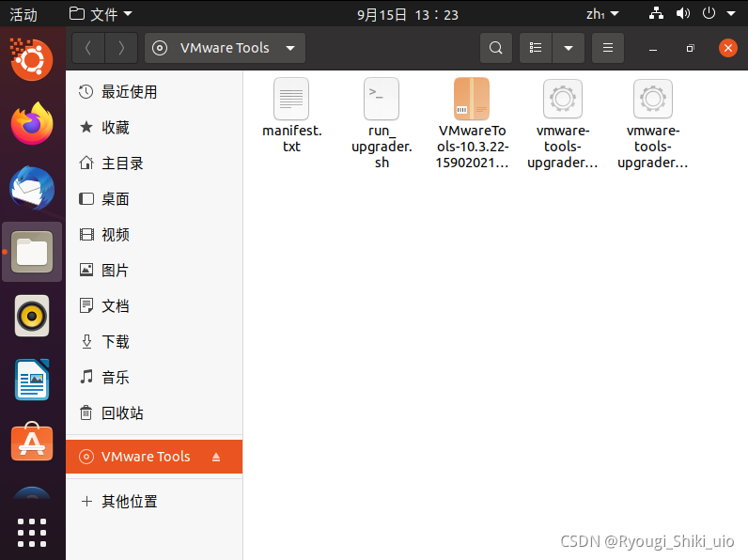Expand the system menu arrow
This screenshot has height=560, width=748.
tap(731, 14)
